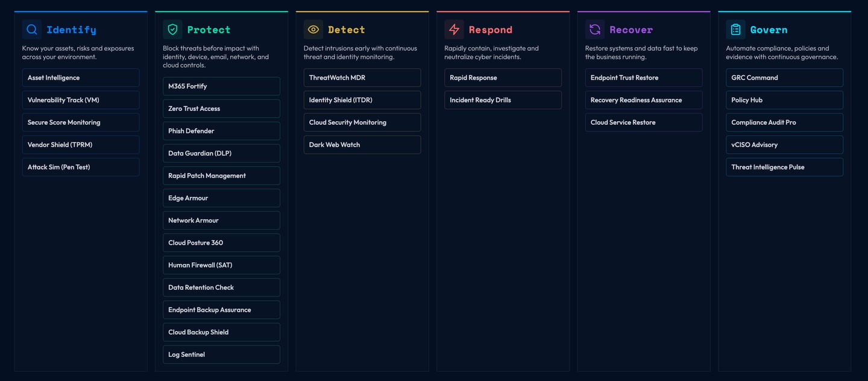Image resolution: width=868 pixels, height=381 pixels.
Task: Open Vendor Shield (TPRM)
Action: [x=81, y=145]
